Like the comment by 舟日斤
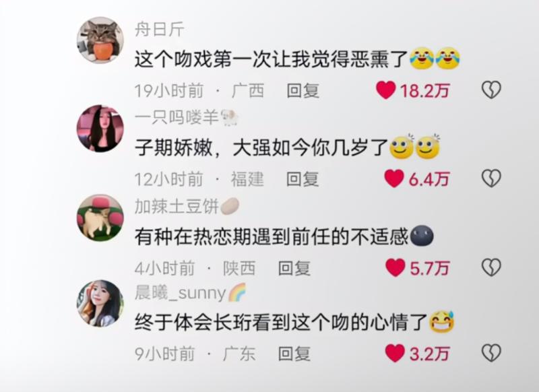 pos(385,90)
